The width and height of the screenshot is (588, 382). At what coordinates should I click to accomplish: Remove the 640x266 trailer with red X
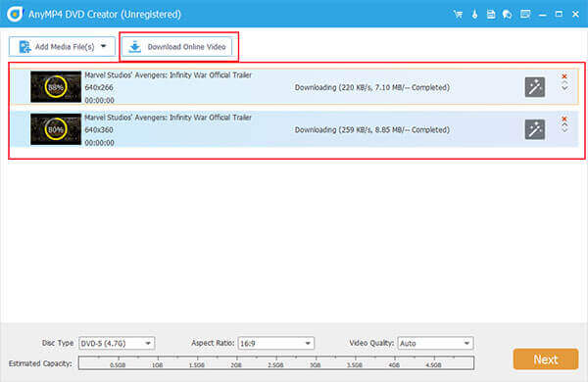coord(564,76)
